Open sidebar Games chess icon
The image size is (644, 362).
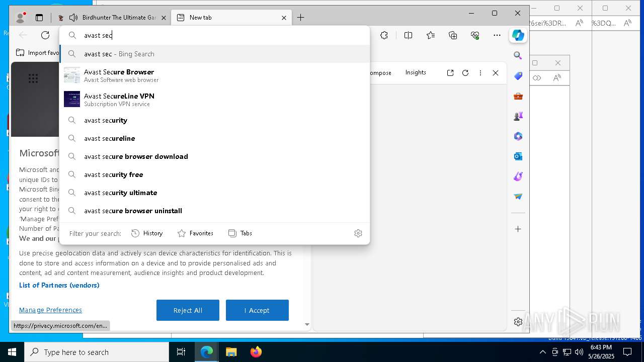[x=518, y=116]
